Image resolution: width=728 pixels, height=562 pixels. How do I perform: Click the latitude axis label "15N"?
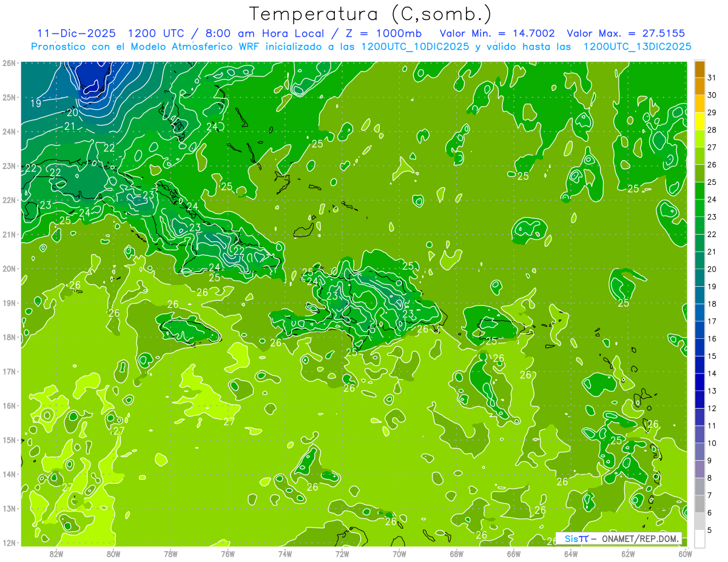tap(9, 440)
